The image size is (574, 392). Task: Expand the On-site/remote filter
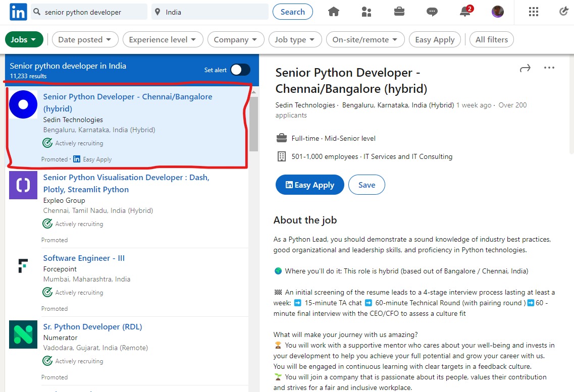click(x=366, y=39)
